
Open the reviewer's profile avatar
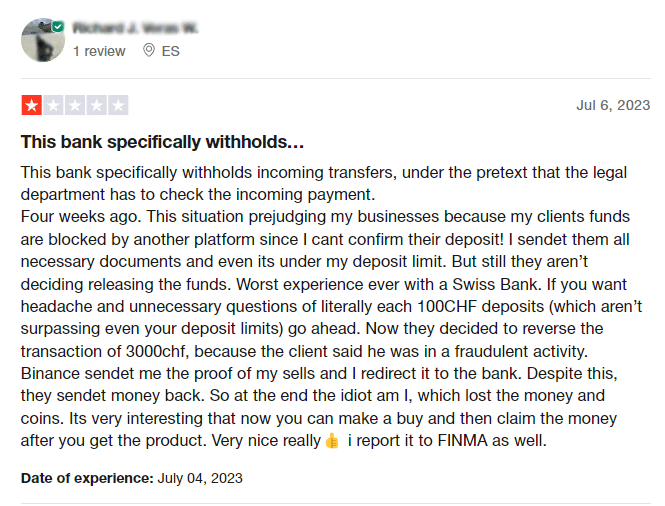point(43,40)
